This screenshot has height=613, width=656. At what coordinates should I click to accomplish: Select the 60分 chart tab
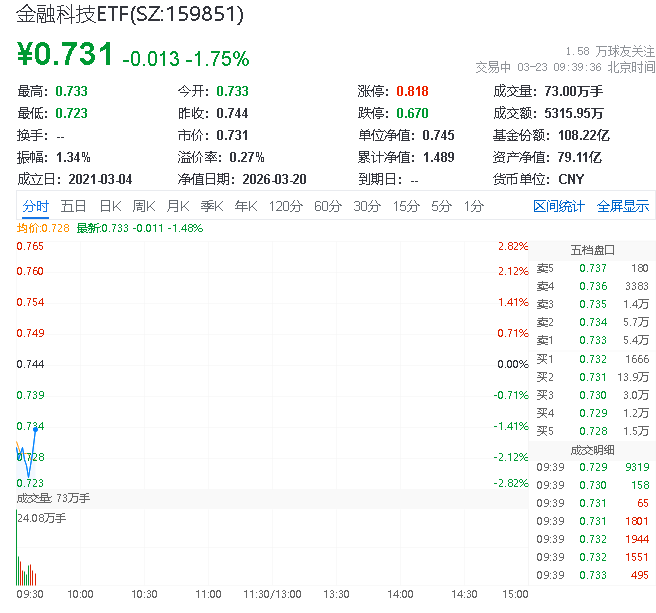pos(327,206)
